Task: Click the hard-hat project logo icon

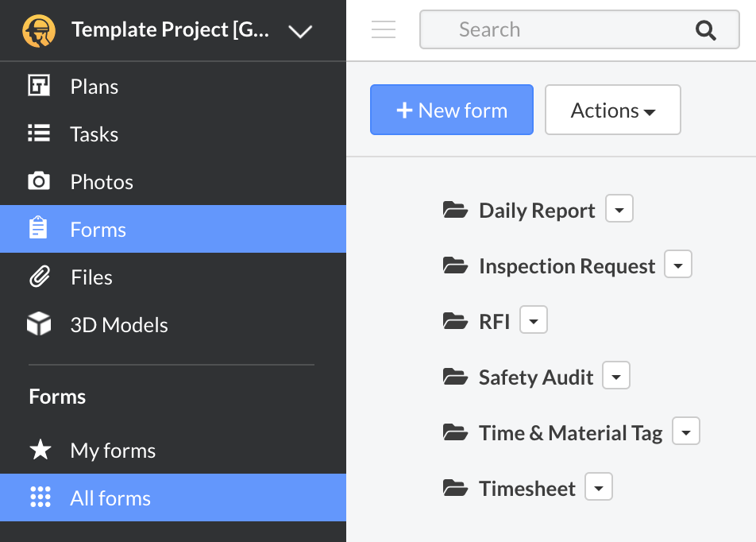Action: click(37, 30)
